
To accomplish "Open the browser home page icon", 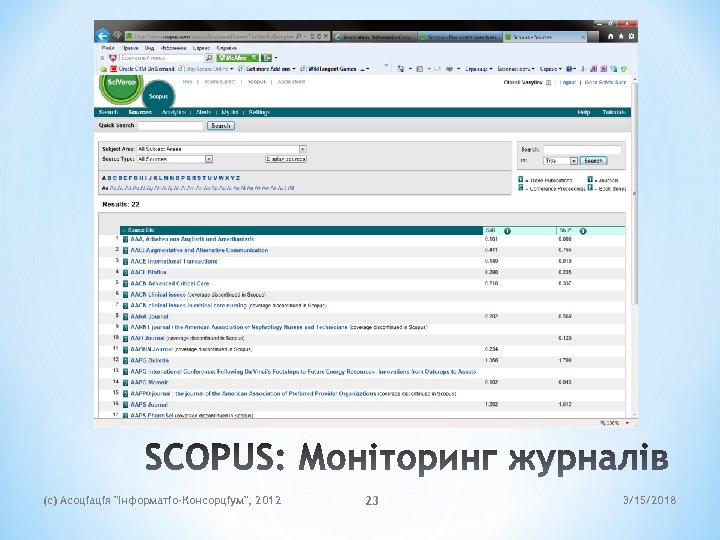I will tap(611, 36).
